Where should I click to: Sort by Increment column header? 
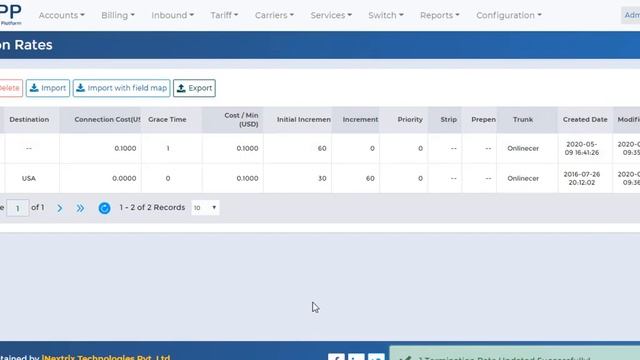(x=360, y=120)
